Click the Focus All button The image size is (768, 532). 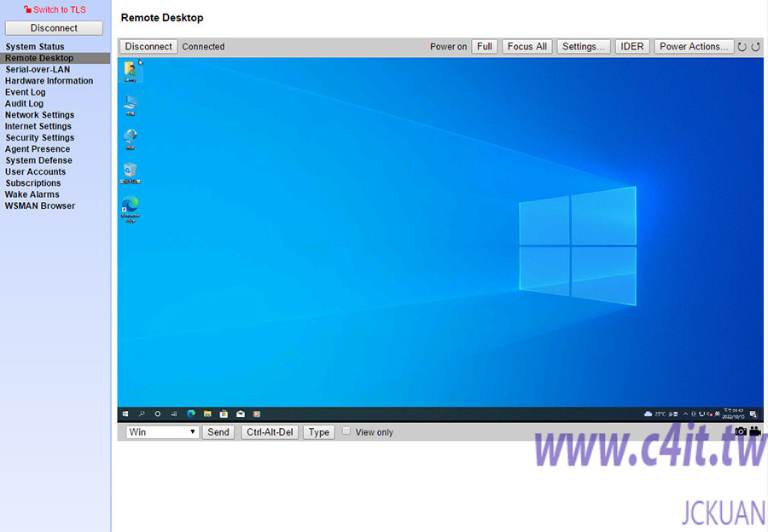point(527,47)
